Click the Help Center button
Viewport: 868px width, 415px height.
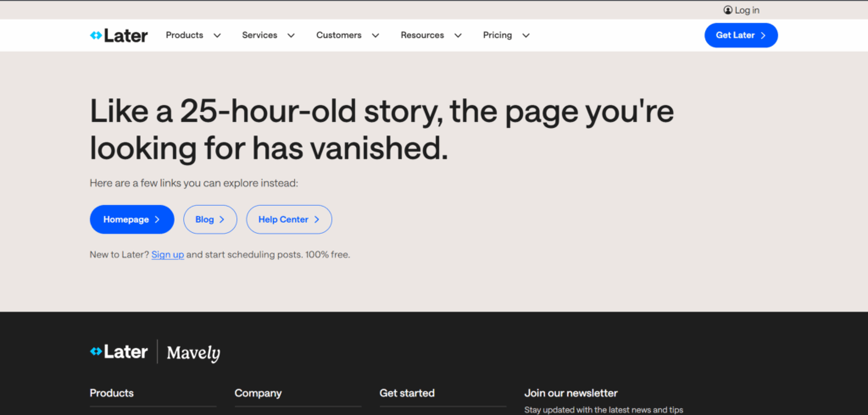coord(283,219)
